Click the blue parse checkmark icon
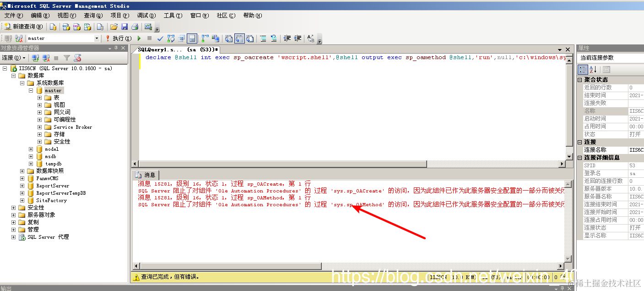 160,38
